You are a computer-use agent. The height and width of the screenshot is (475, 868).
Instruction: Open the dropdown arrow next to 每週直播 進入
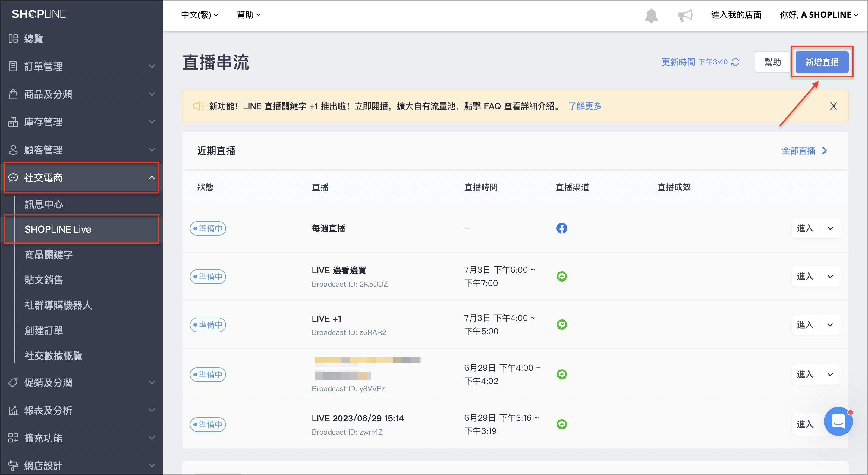click(x=830, y=228)
